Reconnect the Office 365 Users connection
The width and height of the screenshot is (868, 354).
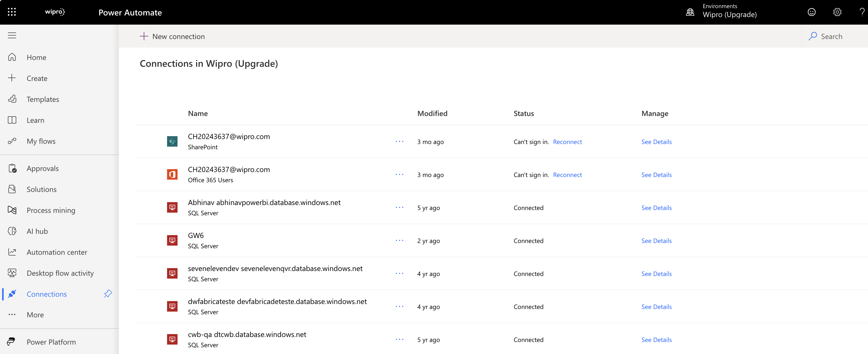pos(567,175)
